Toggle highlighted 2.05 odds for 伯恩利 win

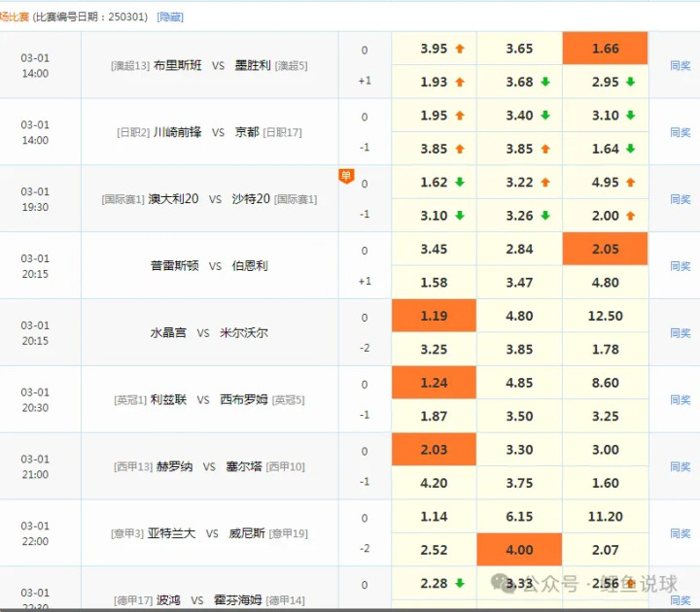tap(605, 249)
